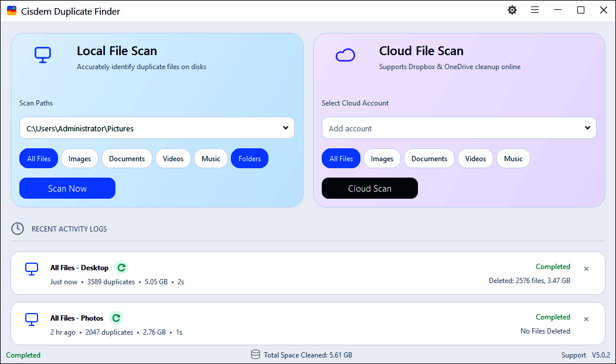616x364 pixels.
Task: Expand the Scan Paths dropdown arrow
Action: (x=285, y=128)
